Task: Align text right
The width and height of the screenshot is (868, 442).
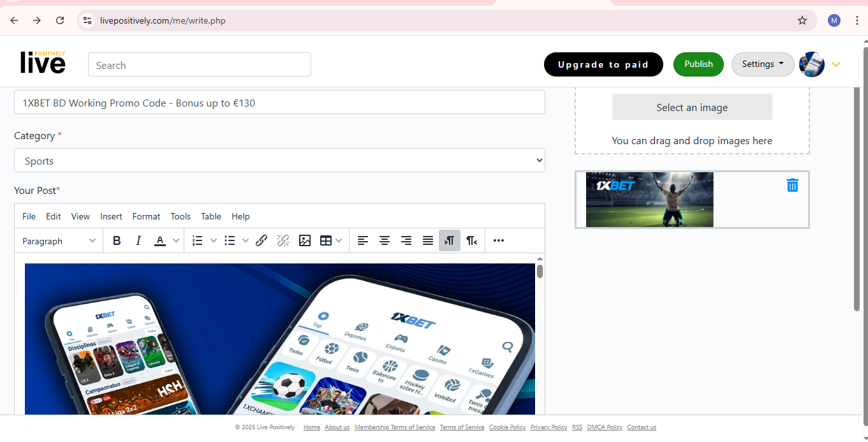Action: (x=406, y=240)
